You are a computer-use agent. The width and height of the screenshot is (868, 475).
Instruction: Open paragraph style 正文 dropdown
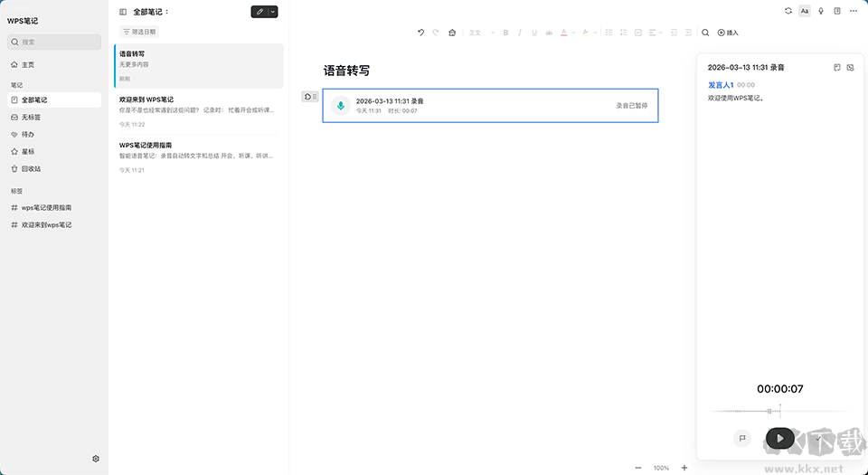point(482,33)
